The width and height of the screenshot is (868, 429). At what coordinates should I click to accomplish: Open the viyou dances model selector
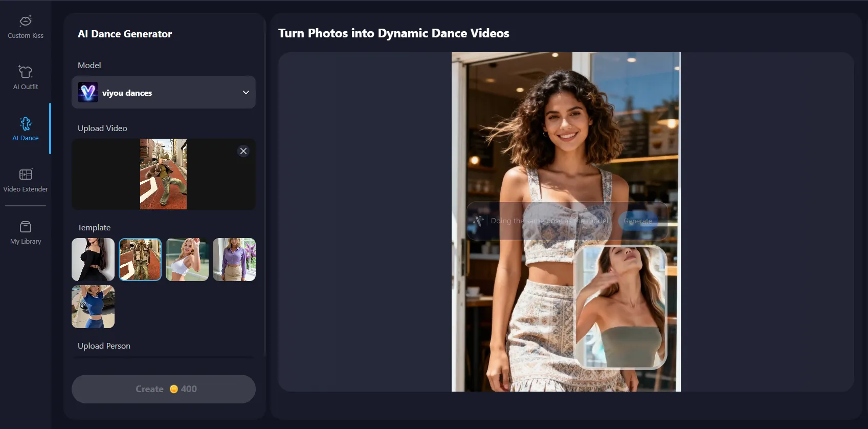164,93
